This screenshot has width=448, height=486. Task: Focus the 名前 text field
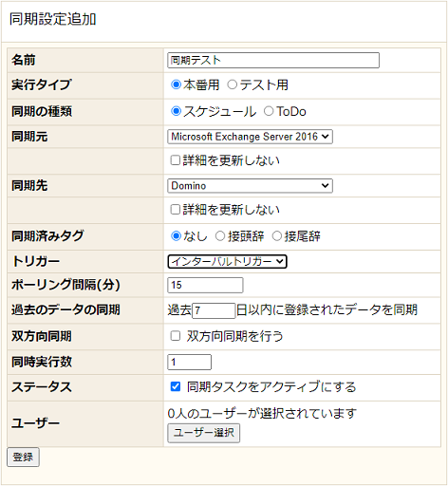pos(273,60)
